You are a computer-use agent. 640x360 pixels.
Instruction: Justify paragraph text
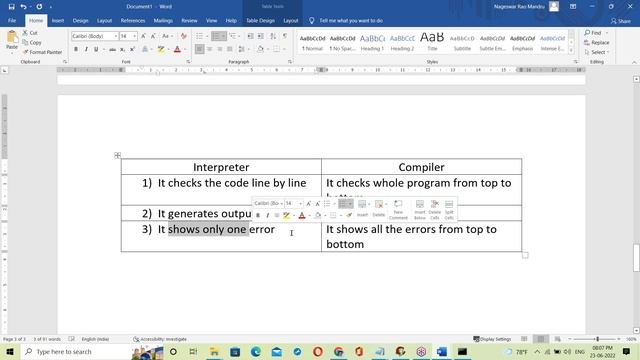[x=229, y=49]
